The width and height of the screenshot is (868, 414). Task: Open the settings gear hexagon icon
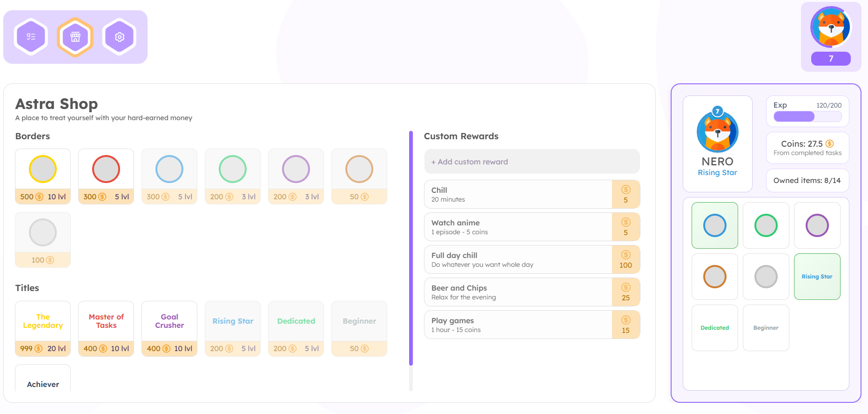point(120,37)
